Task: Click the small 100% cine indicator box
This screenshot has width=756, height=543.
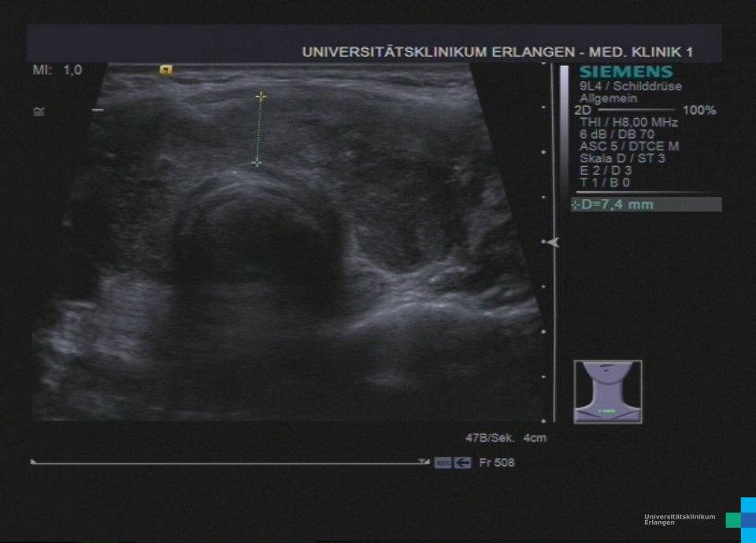Action: coord(443,463)
